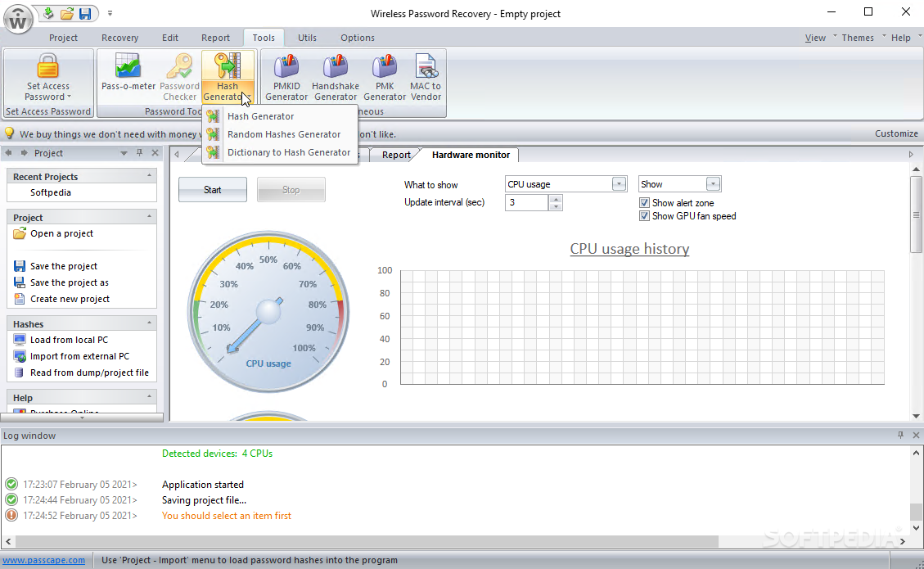The width and height of the screenshot is (924, 569).
Task: Open the Project panel header dropdown arrow
Action: [124, 153]
